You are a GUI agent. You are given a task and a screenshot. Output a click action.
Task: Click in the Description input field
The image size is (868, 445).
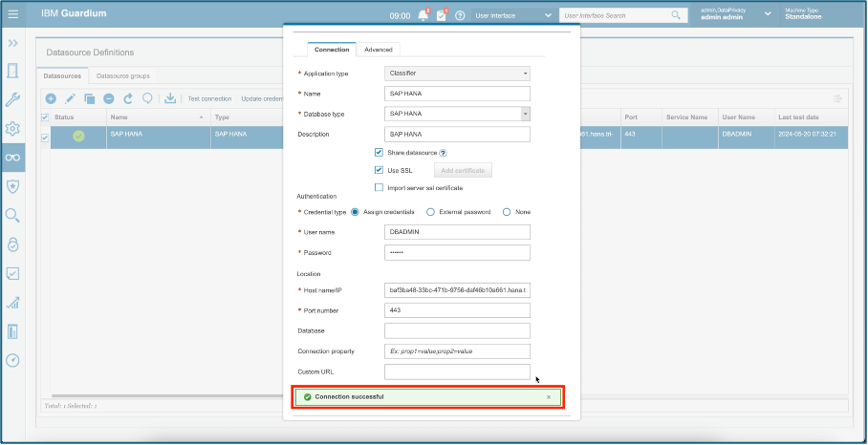(x=457, y=134)
